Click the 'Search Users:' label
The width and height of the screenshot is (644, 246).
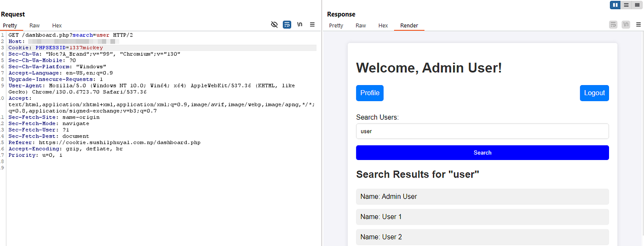377,117
